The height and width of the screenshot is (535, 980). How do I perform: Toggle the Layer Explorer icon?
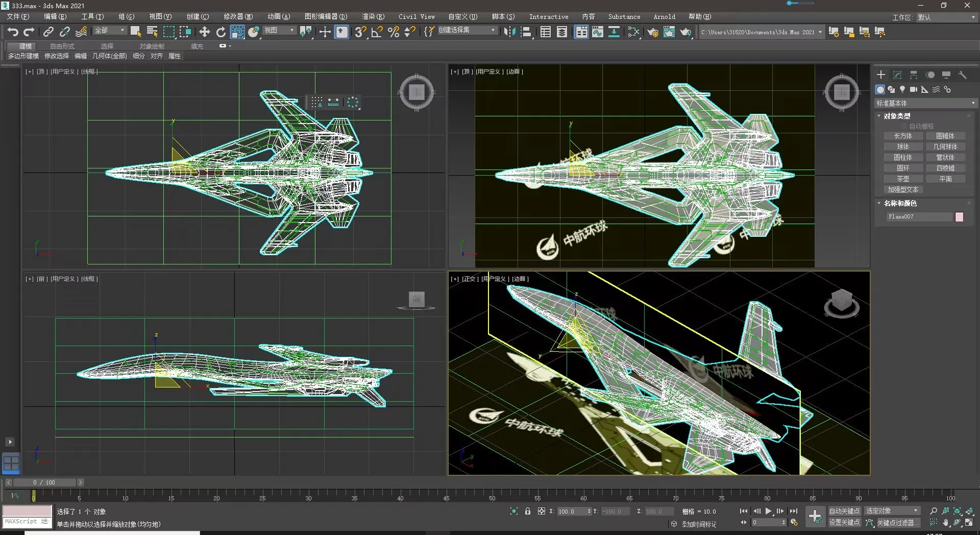(x=562, y=32)
